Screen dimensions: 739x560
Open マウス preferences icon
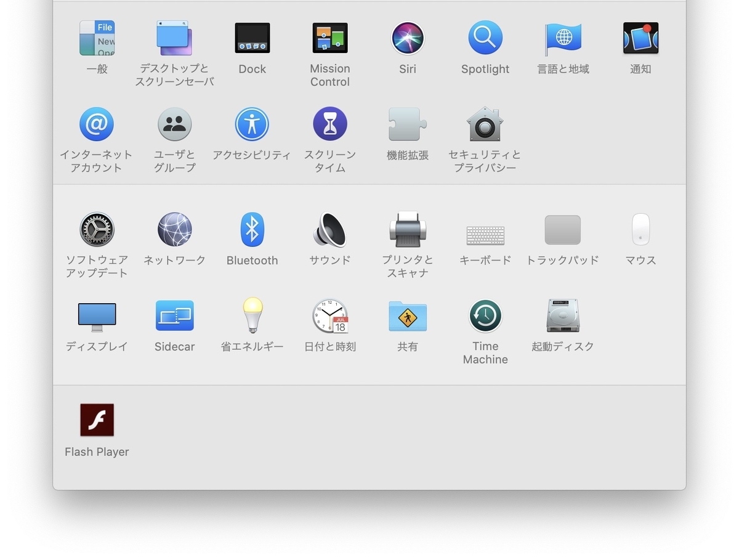[x=640, y=230]
